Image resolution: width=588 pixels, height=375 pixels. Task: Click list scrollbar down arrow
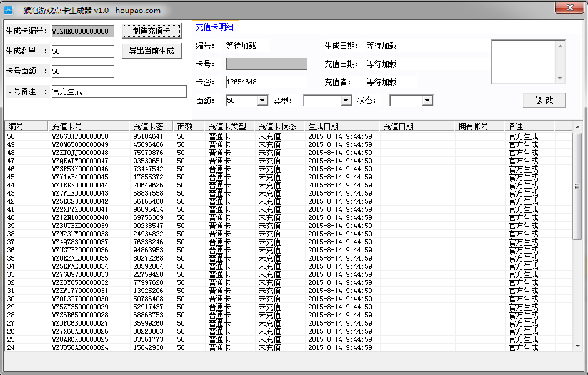pos(577,346)
